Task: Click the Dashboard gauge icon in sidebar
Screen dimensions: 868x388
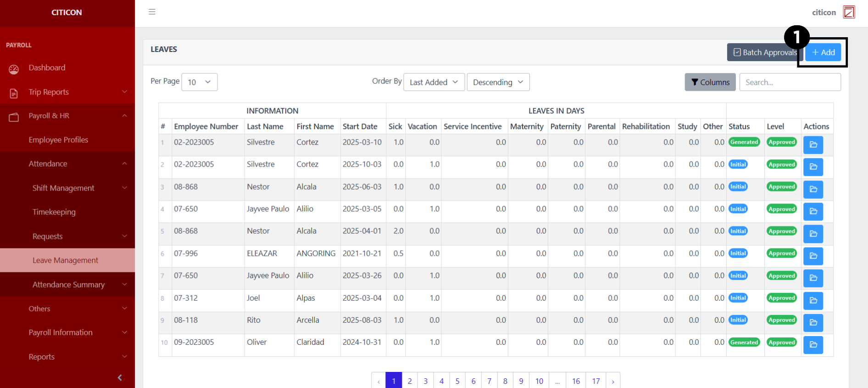Action: 14,68
